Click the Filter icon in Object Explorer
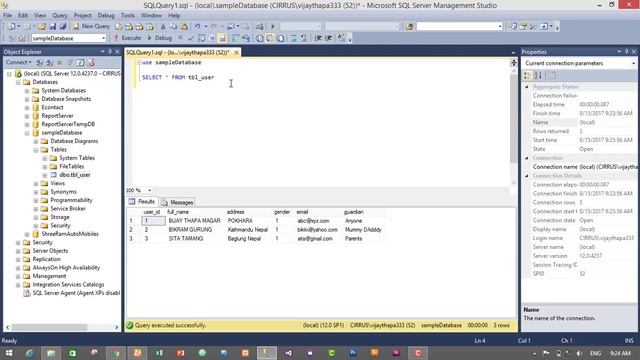 (x=70, y=62)
